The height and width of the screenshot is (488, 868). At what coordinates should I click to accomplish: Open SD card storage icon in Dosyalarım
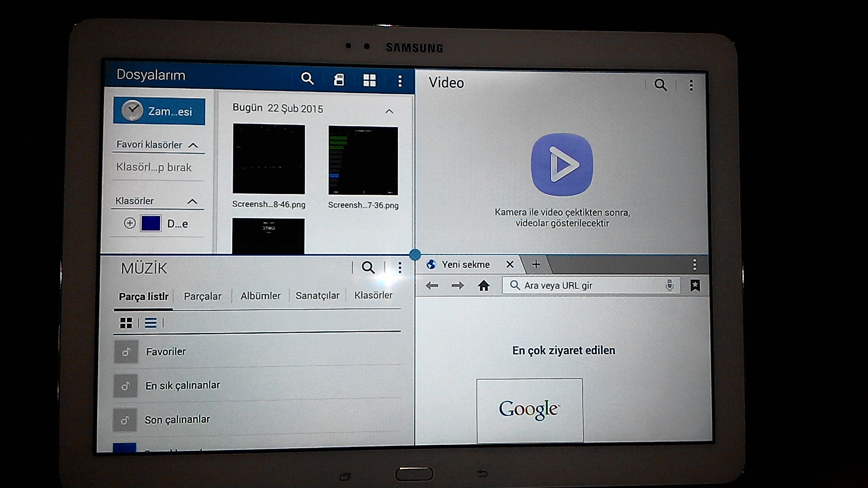(339, 80)
